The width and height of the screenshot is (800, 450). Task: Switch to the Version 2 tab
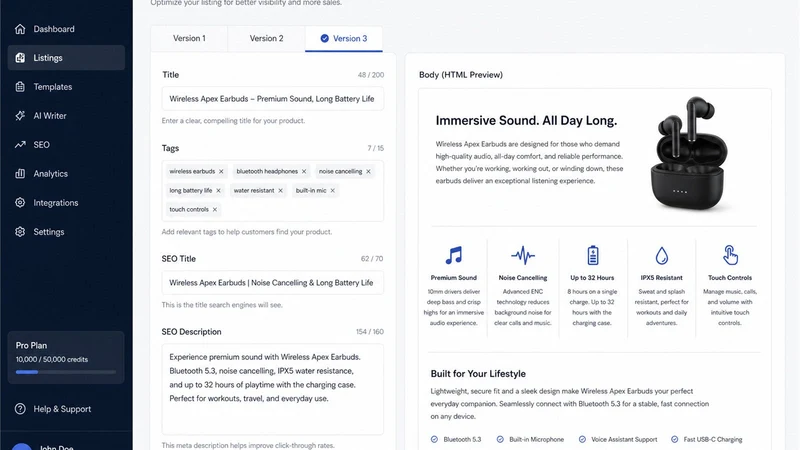(x=266, y=38)
